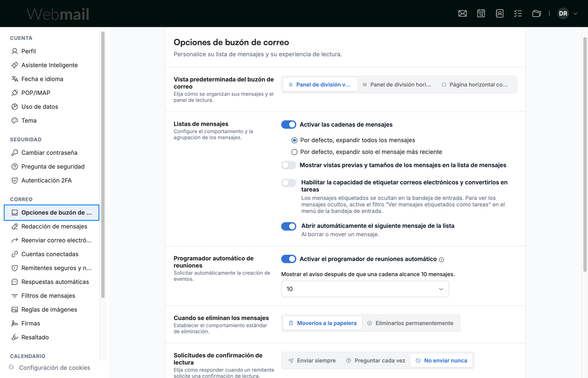The width and height of the screenshot is (588, 378).
Task: Click the link icon for Cuentas conectadas
Action: pos(15,254)
